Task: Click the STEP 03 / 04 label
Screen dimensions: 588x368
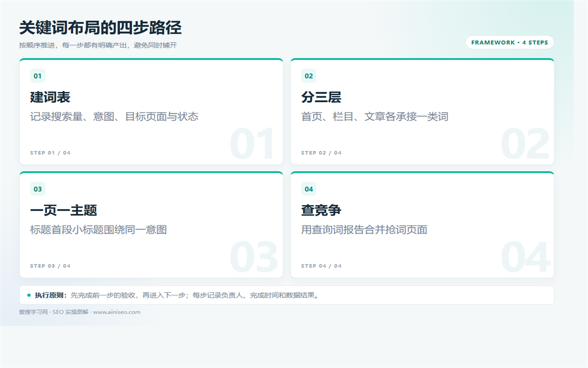Action: coord(50,266)
